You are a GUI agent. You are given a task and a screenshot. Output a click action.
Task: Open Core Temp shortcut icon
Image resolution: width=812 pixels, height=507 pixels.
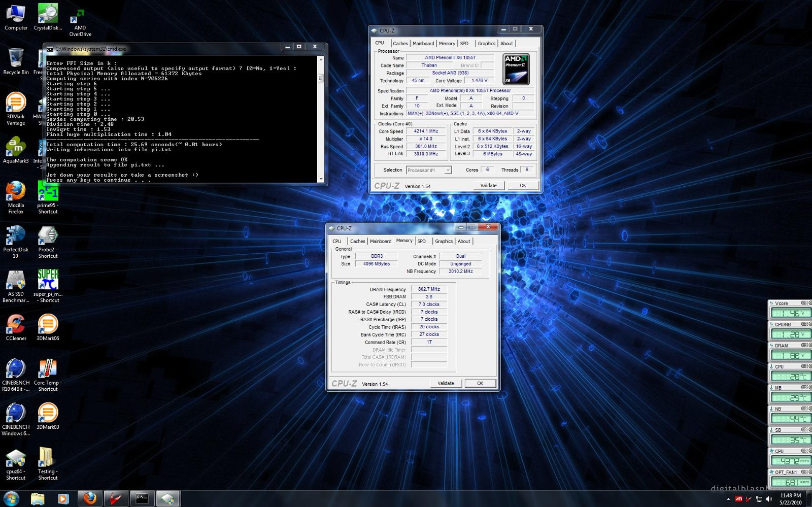tap(48, 375)
